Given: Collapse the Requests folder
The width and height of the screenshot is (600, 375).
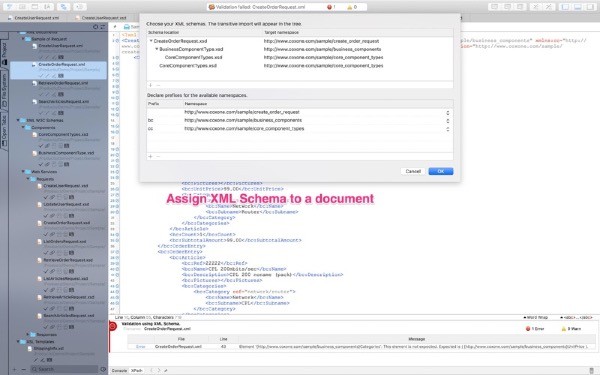Looking at the screenshot, I should tap(28, 179).
